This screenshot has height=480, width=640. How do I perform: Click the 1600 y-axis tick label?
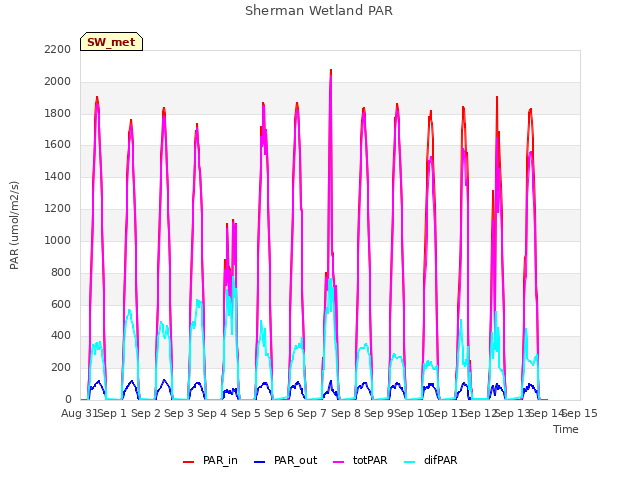point(58,145)
